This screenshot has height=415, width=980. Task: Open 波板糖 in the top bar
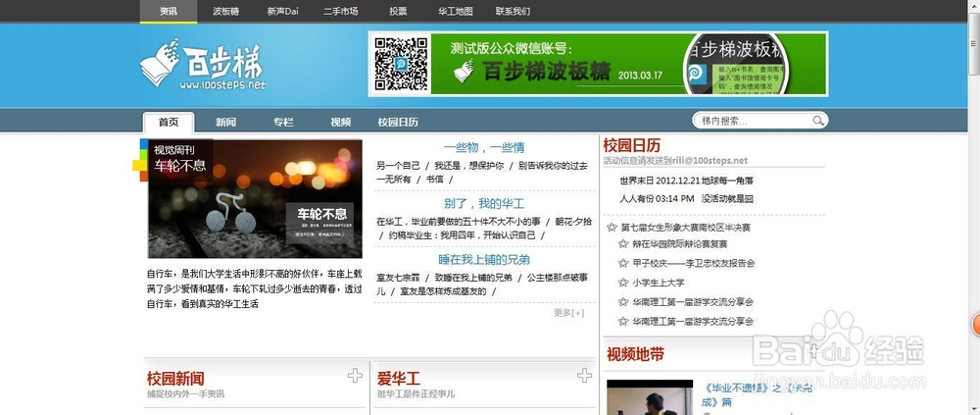(225, 11)
